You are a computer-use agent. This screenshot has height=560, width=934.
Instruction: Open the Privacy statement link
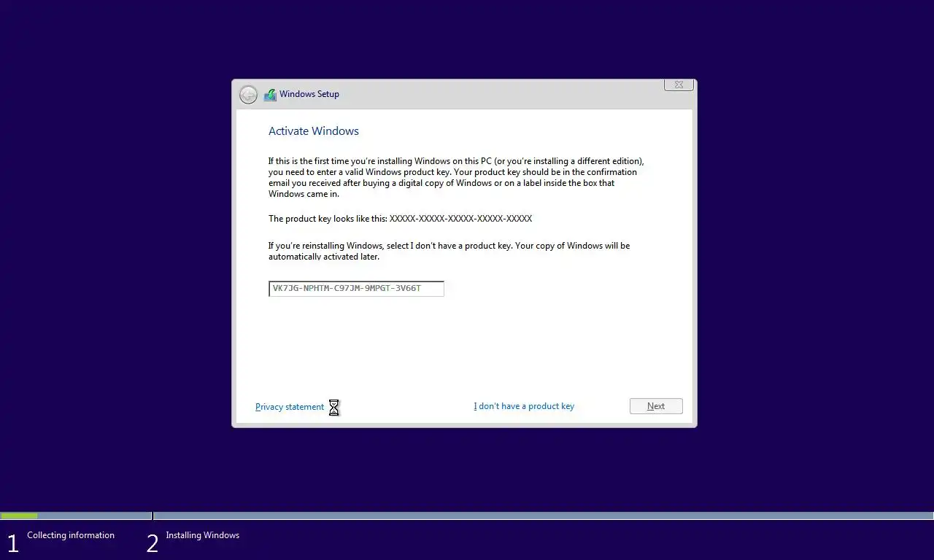[290, 407]
